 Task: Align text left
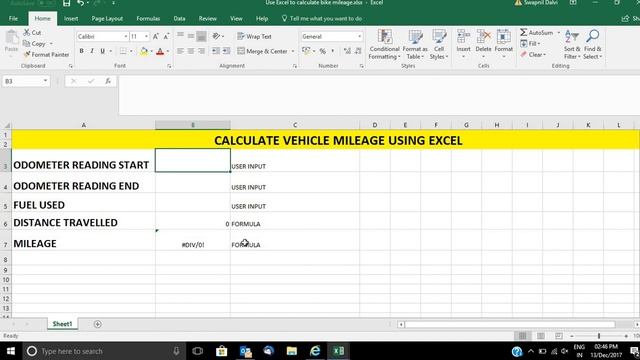click(180, 51)
